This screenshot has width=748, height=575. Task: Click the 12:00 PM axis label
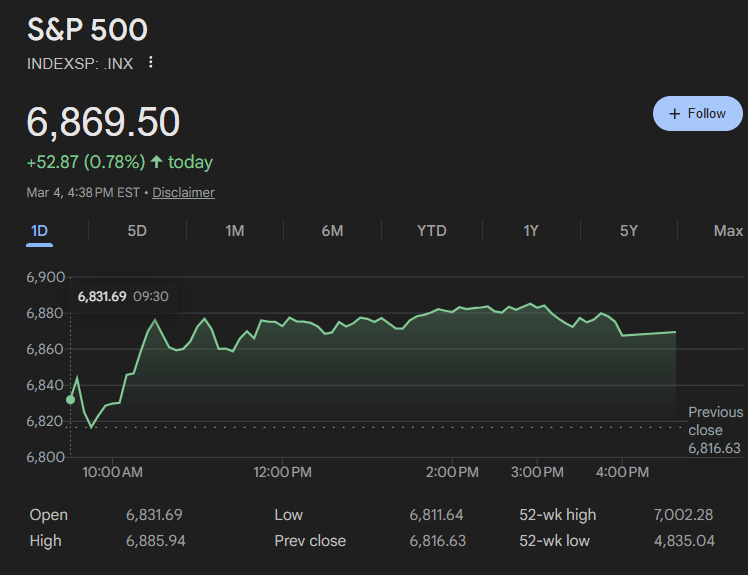coord(282,472)
